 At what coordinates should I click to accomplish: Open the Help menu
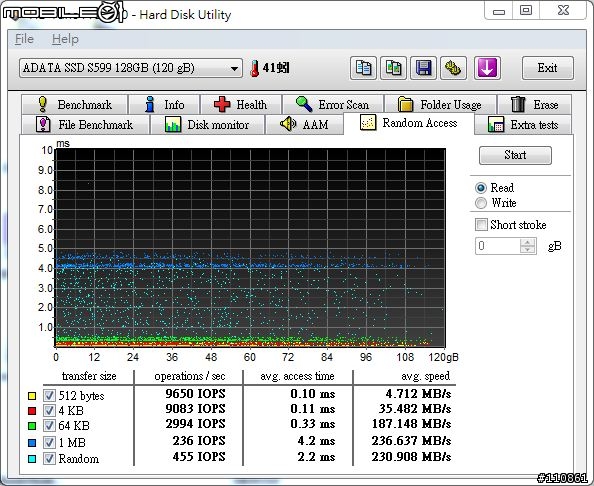(65, 39)
